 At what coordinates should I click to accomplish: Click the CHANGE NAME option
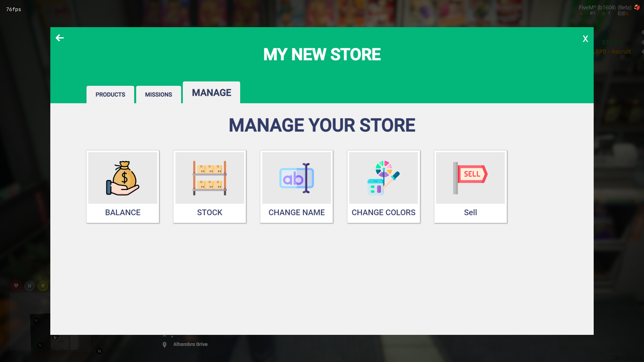[297, 212]
